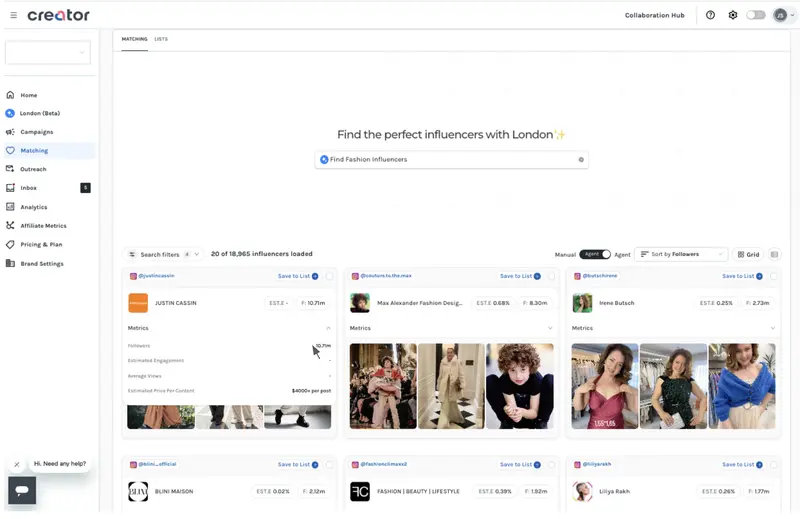800x519 pixels.
Task: Click the Home sidebar icon
Action: [10, 95]
